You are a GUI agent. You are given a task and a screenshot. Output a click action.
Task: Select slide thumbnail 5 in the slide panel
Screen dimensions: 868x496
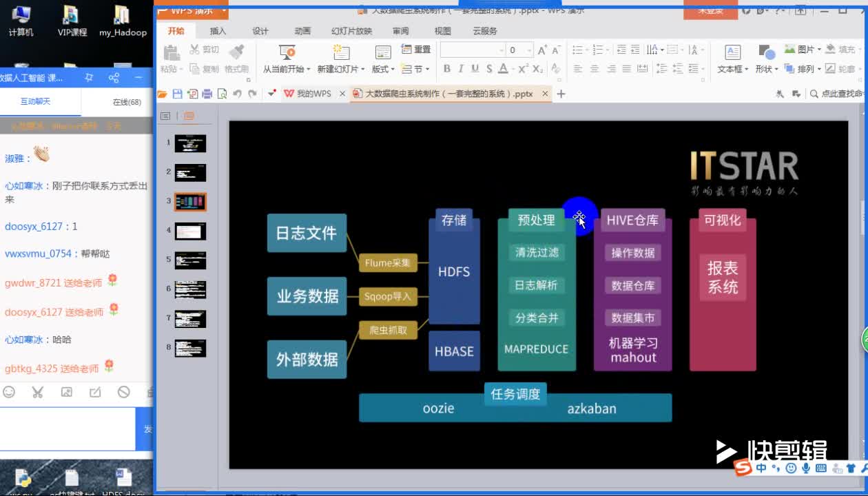click(x=190, y=260)
